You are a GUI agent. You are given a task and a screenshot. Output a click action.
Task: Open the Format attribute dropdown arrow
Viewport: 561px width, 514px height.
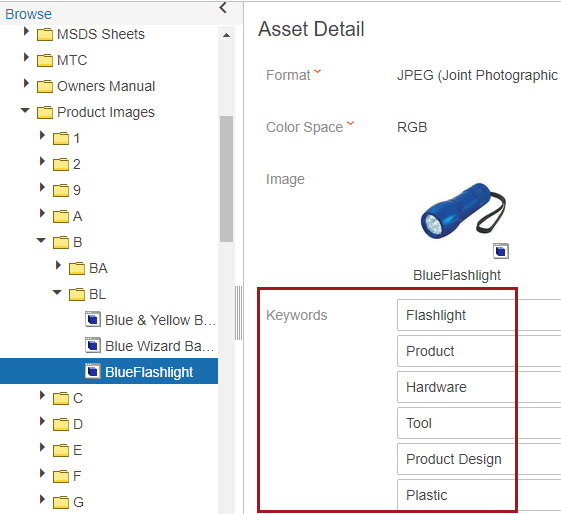317,71
